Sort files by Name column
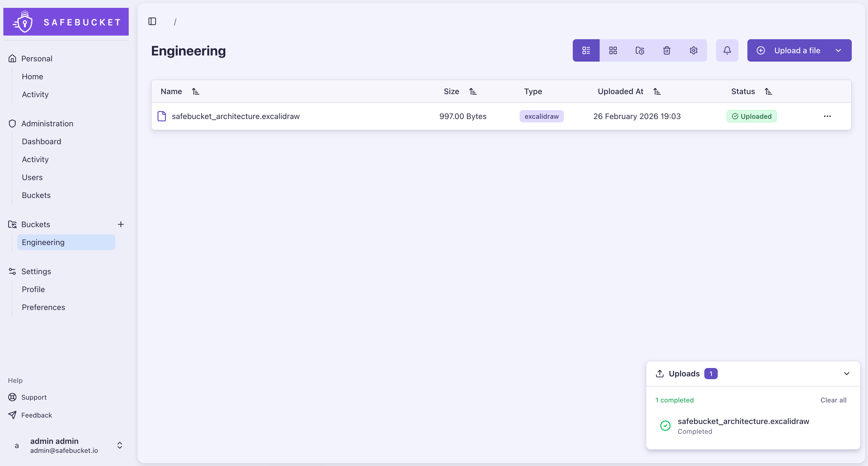 195,91
